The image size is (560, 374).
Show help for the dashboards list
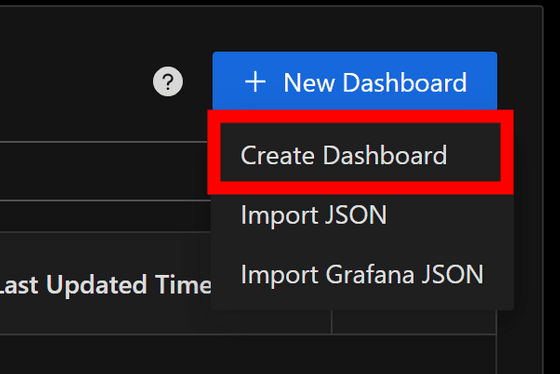168,81
